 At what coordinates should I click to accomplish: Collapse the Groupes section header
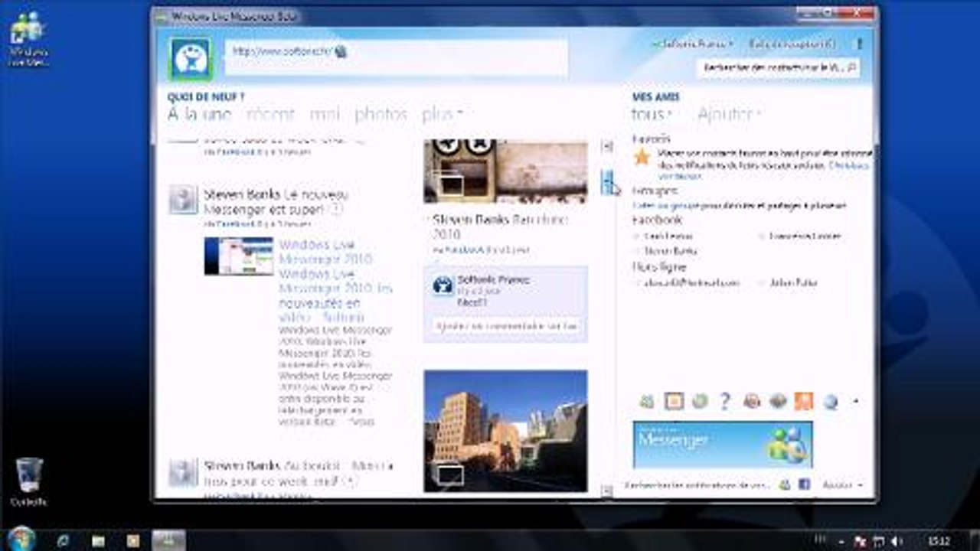click(x=655, y=191)
